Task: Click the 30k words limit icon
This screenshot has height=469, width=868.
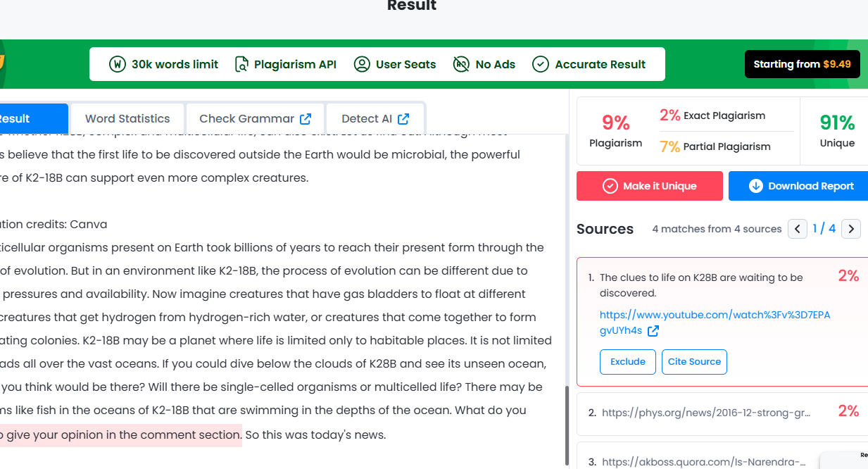Action: click(118, 64)
